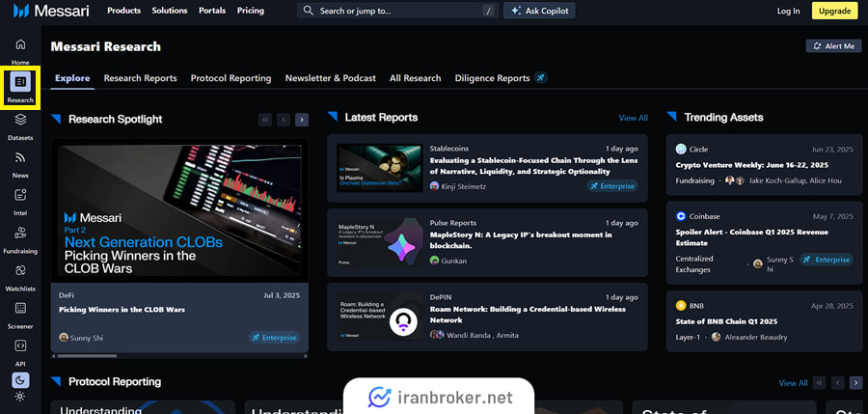Click the Circle asset logo
Viewport: 868px width, 414px height.
tap(681, 149)
